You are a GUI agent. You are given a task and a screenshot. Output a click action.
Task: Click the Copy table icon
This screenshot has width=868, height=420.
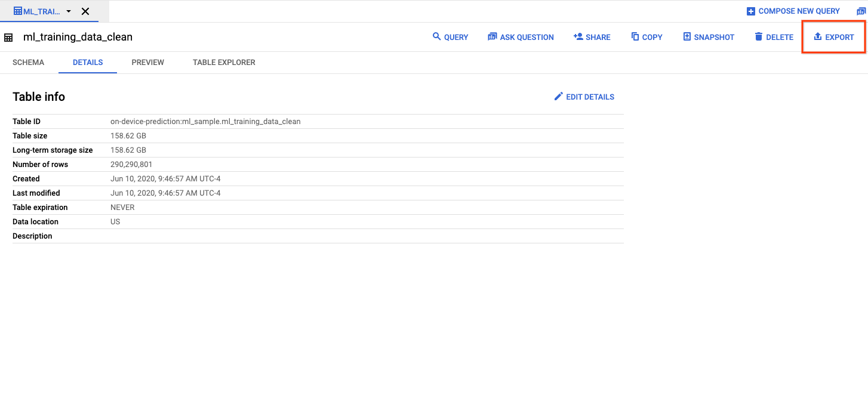[635, 37]
